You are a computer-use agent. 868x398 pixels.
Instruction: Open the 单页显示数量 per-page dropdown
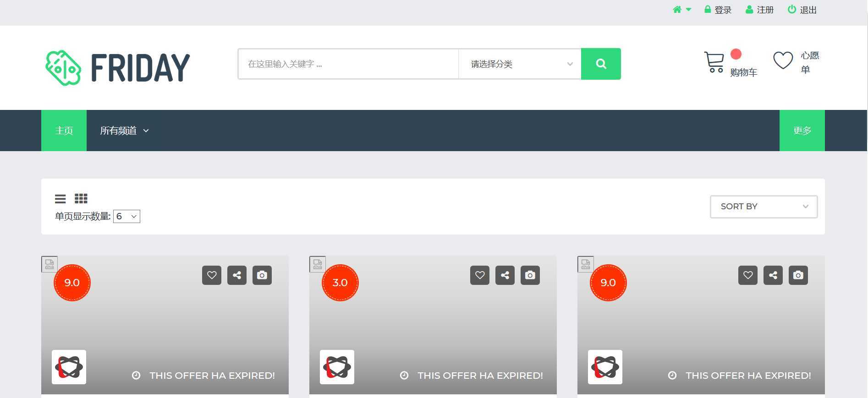[x=126, y=216]
